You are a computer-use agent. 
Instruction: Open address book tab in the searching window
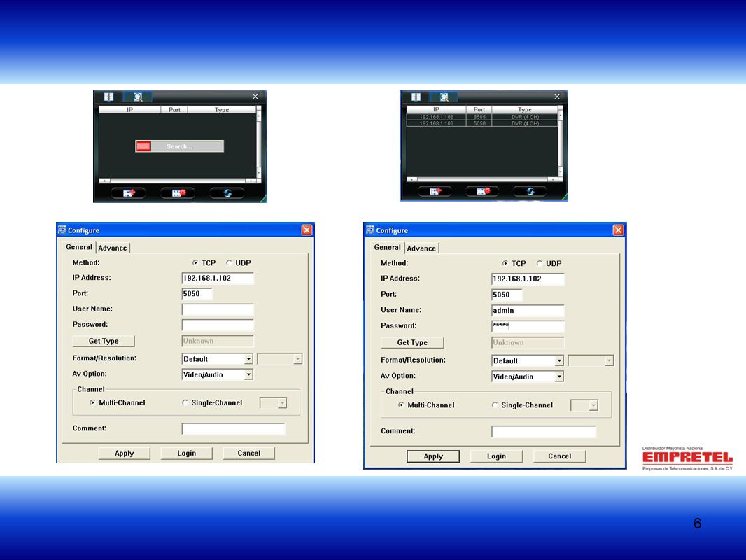point(109,97)
